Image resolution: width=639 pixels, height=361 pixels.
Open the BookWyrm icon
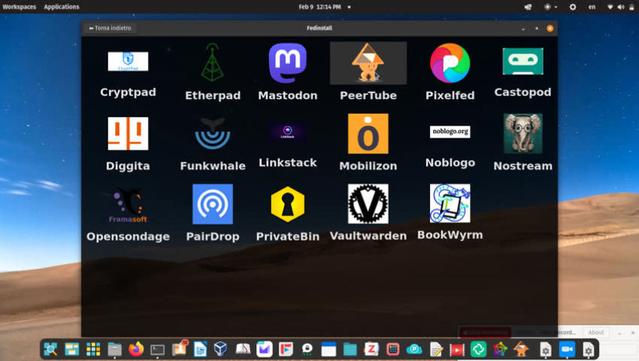coord(450,203)
